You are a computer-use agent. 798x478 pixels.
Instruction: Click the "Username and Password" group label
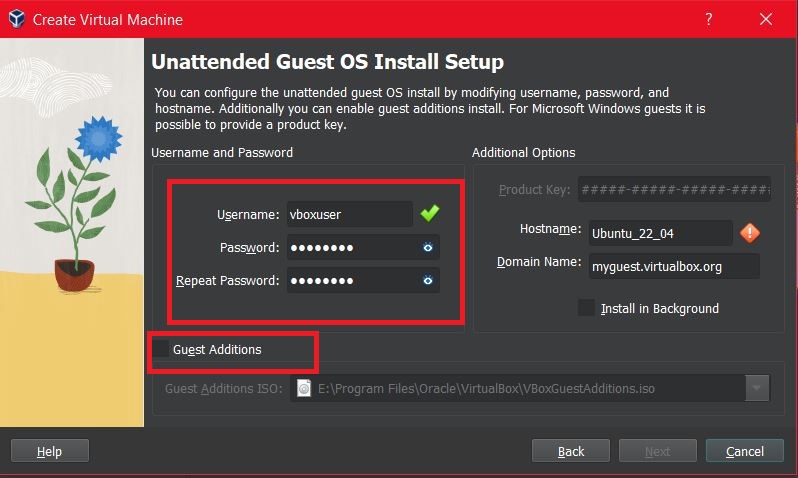tap(222, 152)
